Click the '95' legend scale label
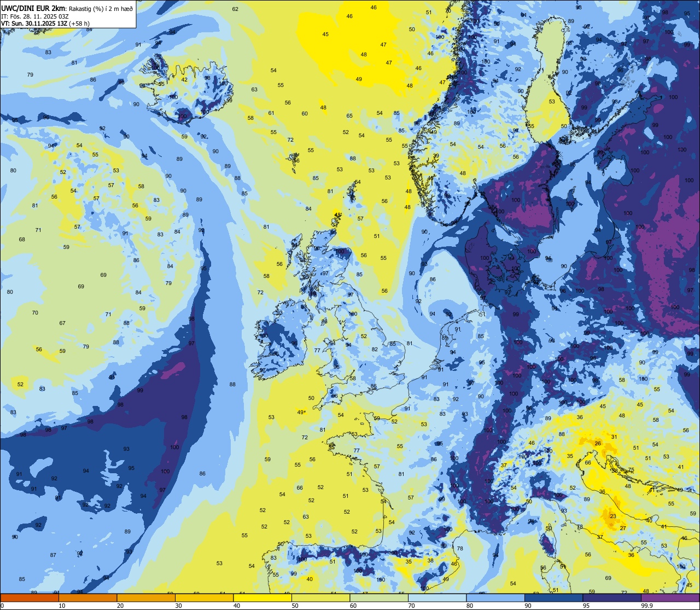700x610 pixels. 586,606
